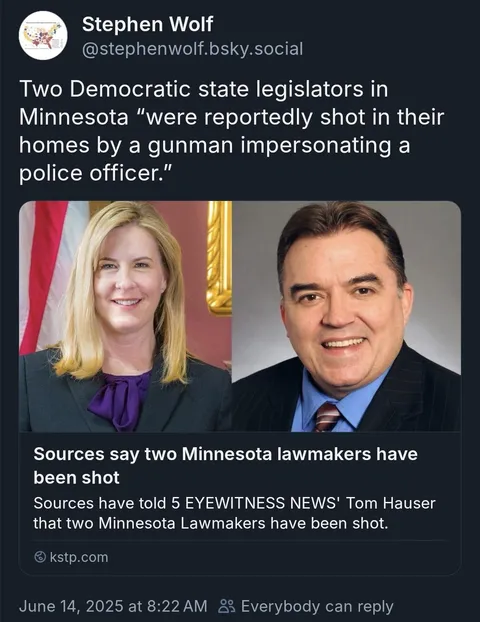Open Stephen Wolf's round map avatar
Screen dimensions: 480x622
[x=43, y=36]
